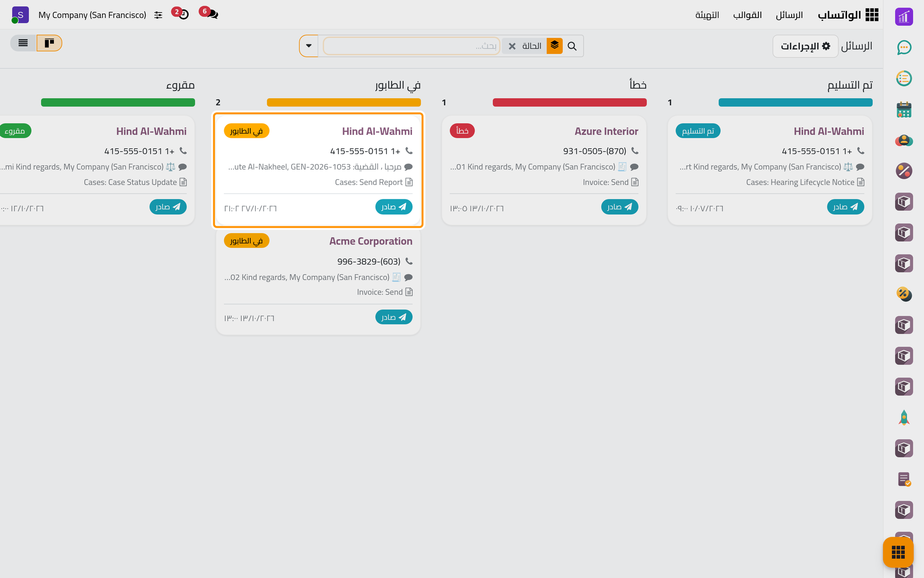Switch to list view
The height and width of the screenshot is (578, 924).
pos(23,43)
